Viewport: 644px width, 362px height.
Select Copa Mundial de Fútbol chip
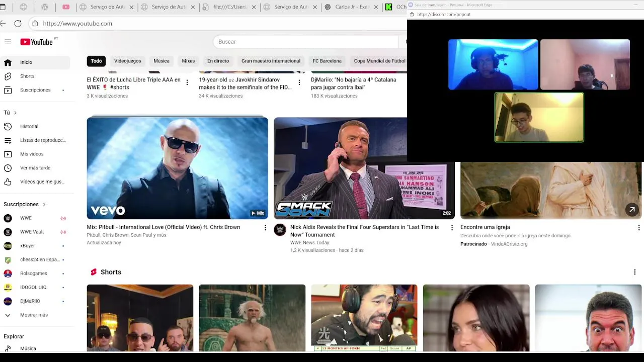(379, 61)
